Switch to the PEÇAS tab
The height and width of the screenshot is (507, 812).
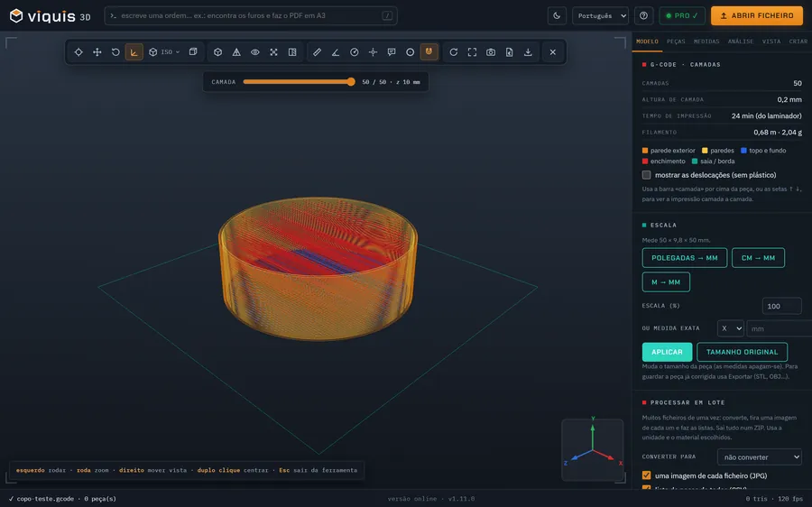click(x=676, y=41)
